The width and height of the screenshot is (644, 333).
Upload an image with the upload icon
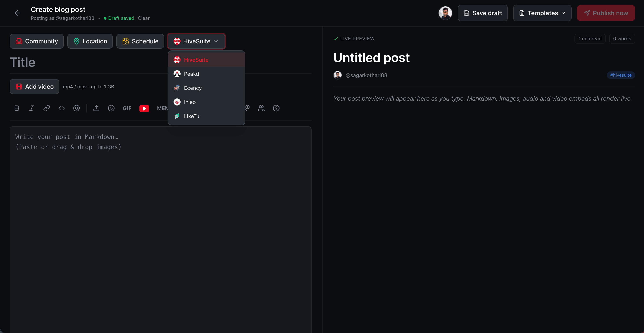click(x=96, y=108)
